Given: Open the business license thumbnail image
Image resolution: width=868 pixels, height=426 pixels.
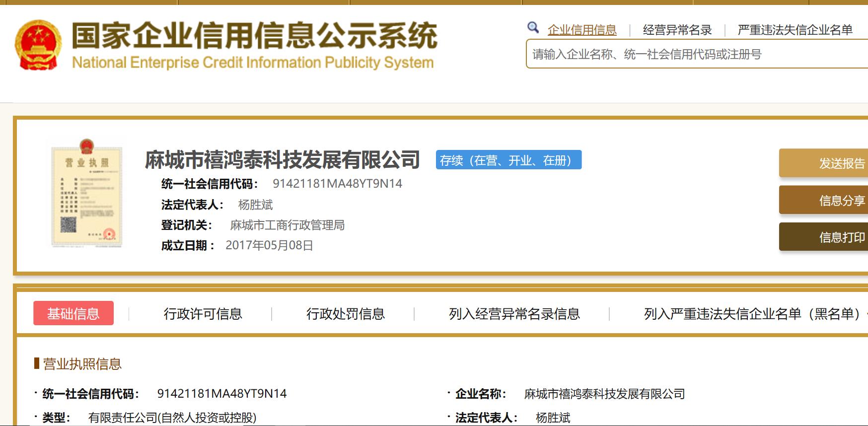Looking at the screenshot, I should [x=87, y=193].
